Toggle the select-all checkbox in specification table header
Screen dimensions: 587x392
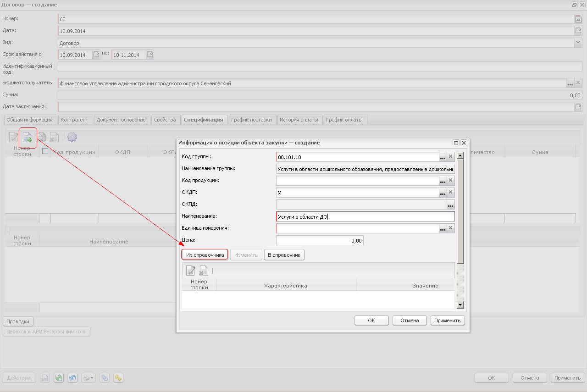45,151
